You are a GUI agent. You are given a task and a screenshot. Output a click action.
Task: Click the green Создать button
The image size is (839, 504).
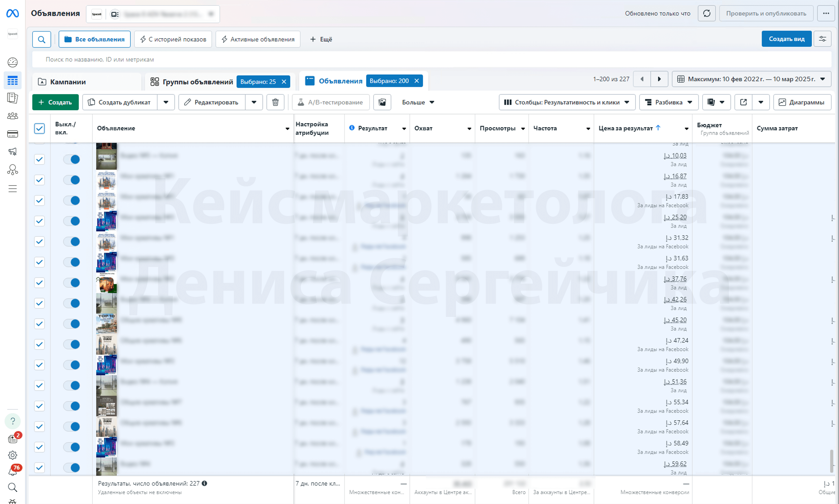pyautogui.click(x=55, y=102)
